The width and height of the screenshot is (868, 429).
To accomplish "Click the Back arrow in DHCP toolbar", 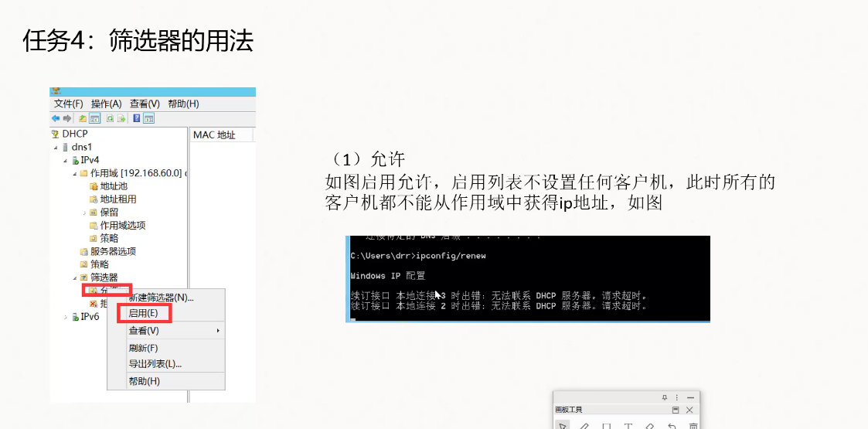I will (x=56, y=118).
